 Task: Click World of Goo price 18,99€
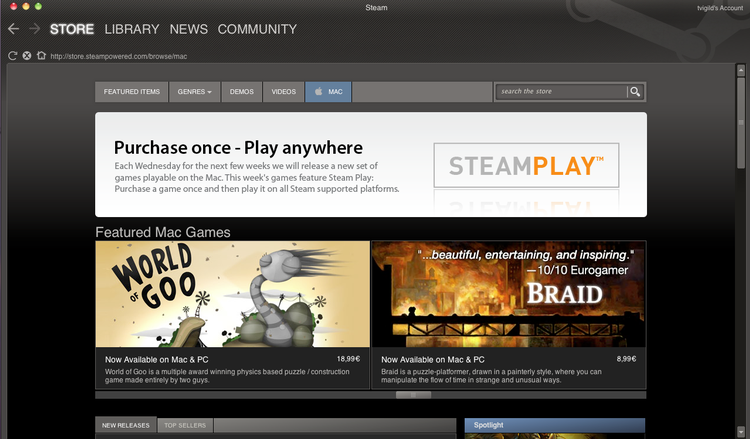tap(348, 359)
